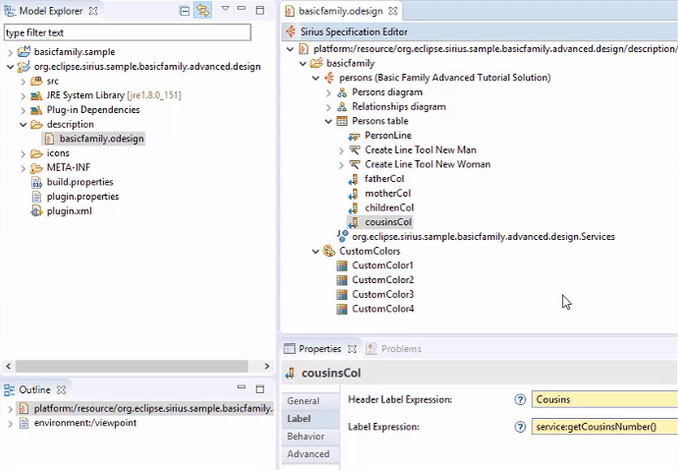Image resolution: width=678 pixels, height=470 pixels.
Task: Close the basicfamily.odesign editor tab
Action: point(393,11)
